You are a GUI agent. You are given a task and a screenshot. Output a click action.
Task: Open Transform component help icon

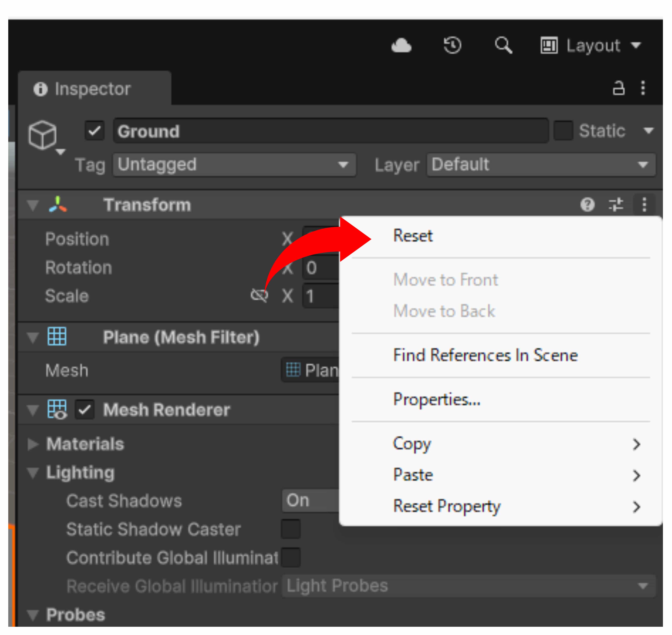587,205
